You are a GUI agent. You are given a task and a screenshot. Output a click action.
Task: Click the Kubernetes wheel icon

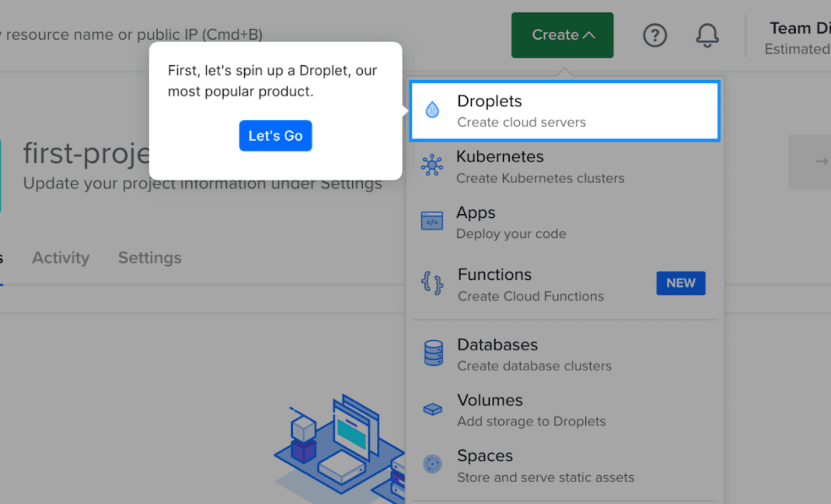coord(432,165)
